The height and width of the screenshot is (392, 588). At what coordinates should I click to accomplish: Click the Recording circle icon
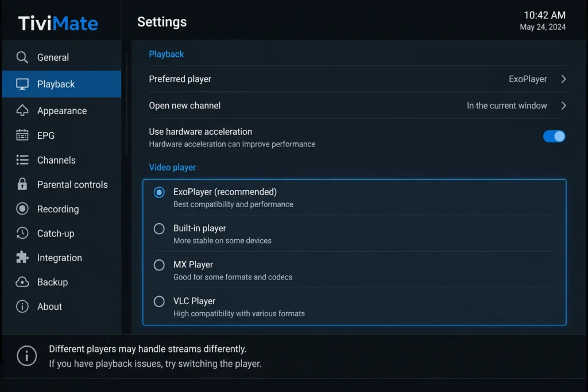tap(22, 209)
